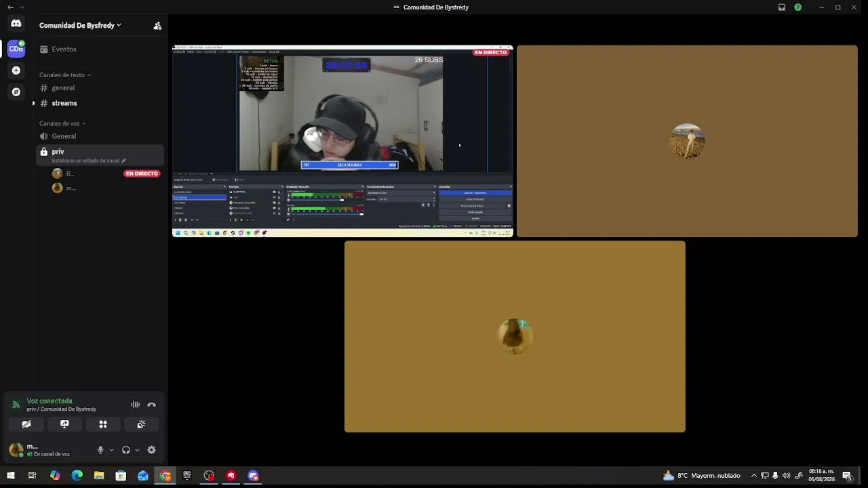
Task: Go back with title bar arrow
Action: (10, 7)
